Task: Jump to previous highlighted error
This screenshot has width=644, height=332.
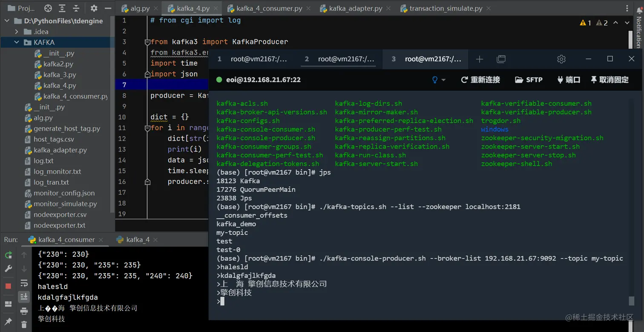Action: [x=615, y=23]
